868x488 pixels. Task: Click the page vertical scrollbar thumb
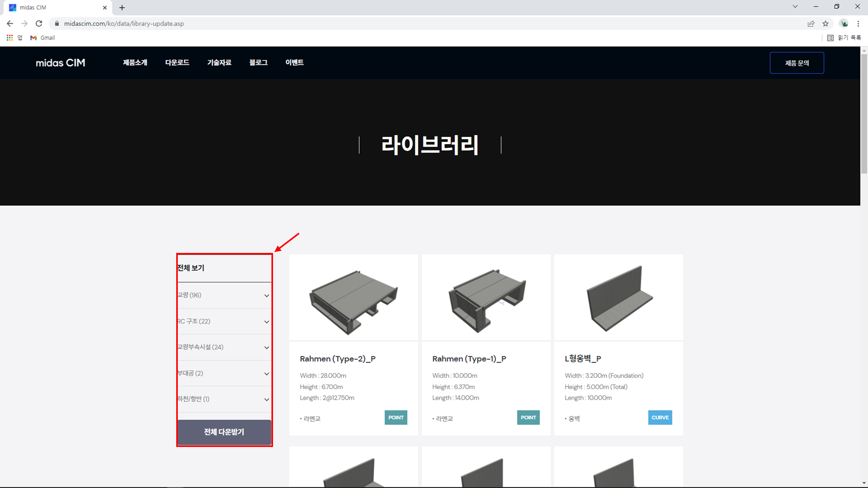(x=864, y=113)
